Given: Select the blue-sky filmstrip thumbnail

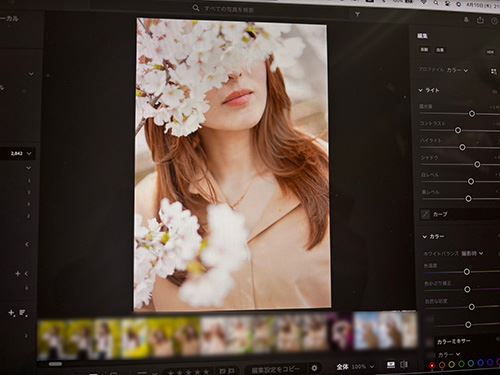Looking at the screenshot, I should point(366,330).
